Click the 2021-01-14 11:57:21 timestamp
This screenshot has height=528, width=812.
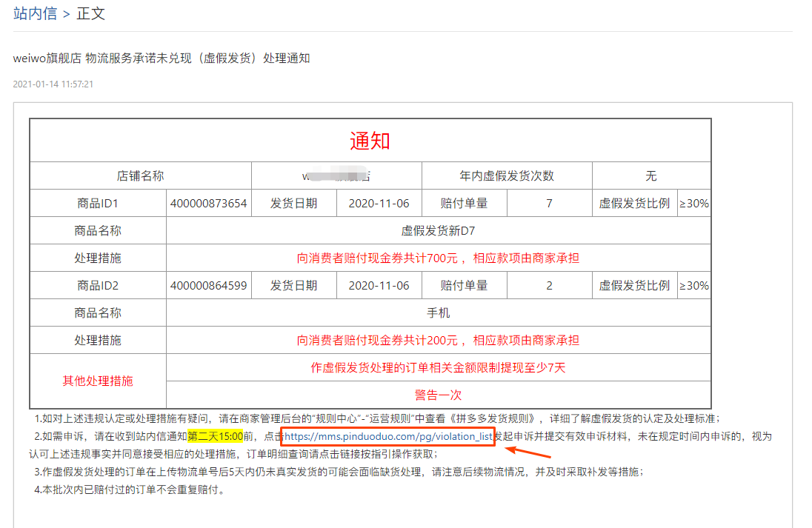click(x=53, y=84)
